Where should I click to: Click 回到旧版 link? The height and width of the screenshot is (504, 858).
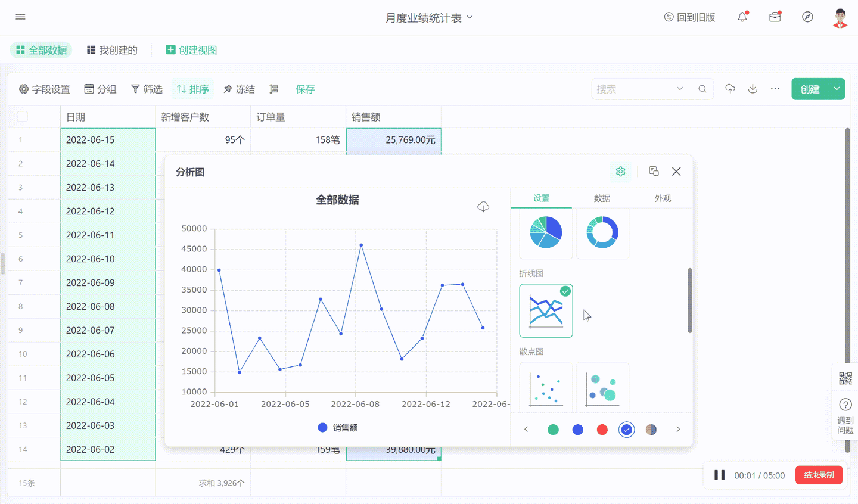click(689, 17)
